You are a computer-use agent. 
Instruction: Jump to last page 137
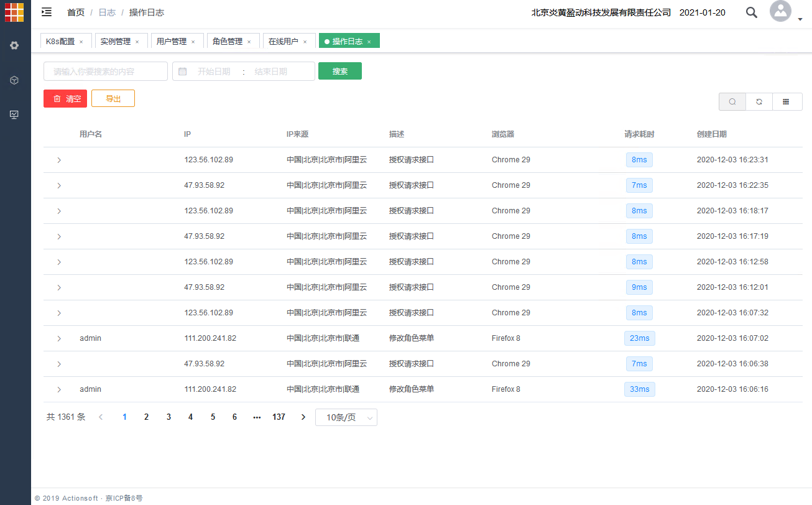click(279, 417)
